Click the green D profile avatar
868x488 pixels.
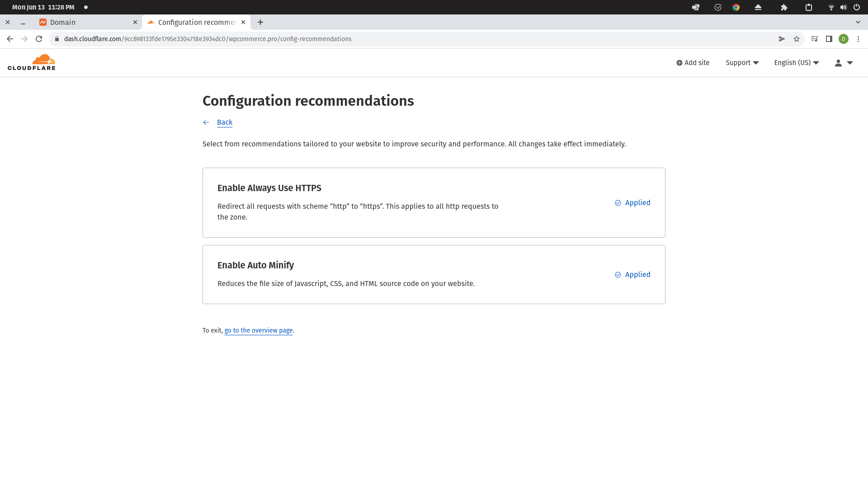[x=844, y=39]
